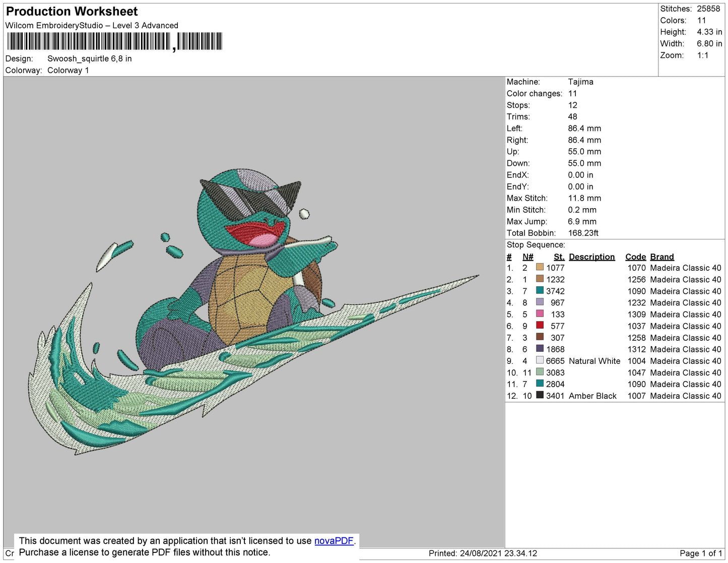Click the St. column header
This screenshot has height=563, width=728.
click(x=559, y=257)
